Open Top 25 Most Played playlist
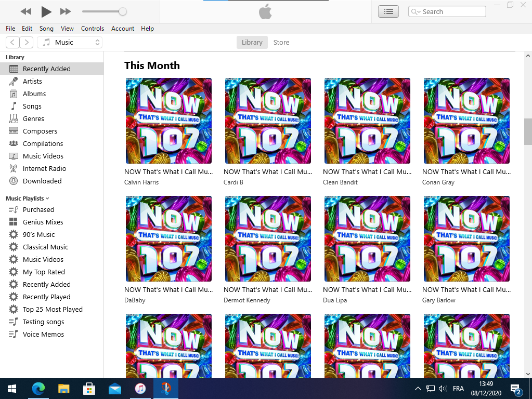This screenshot has width=532, height=399. [x=52, y=310]
